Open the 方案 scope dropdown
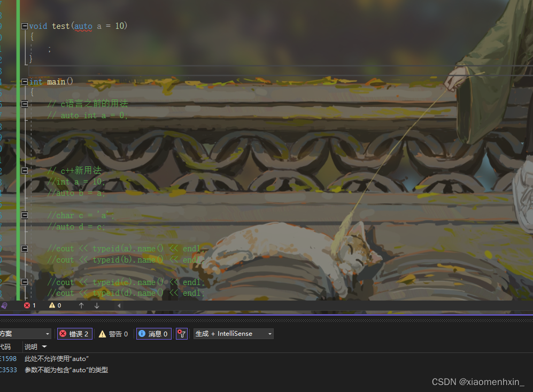This screenshot has height=392, width=533. 25,334
